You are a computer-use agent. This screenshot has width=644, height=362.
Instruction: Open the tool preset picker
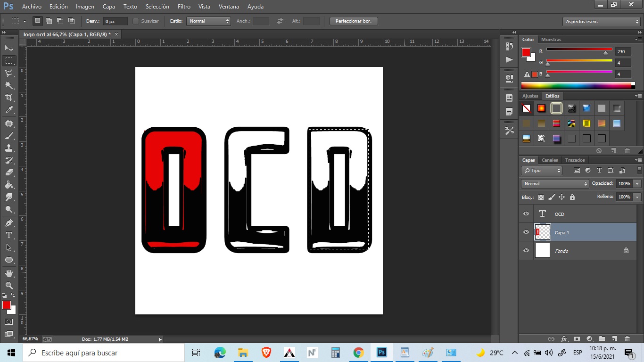tap(18, 21)
